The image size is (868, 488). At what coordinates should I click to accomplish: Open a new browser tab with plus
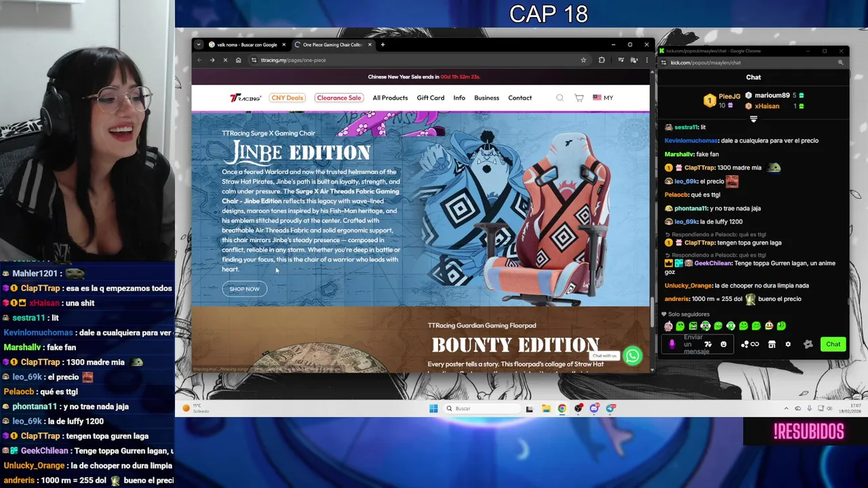[382, 45]
